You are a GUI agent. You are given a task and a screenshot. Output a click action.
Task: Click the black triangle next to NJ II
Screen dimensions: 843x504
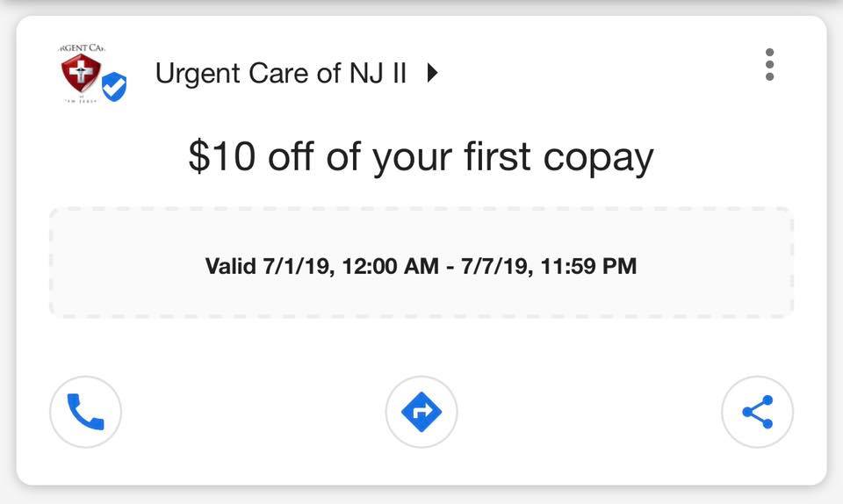tap(432, 73)
